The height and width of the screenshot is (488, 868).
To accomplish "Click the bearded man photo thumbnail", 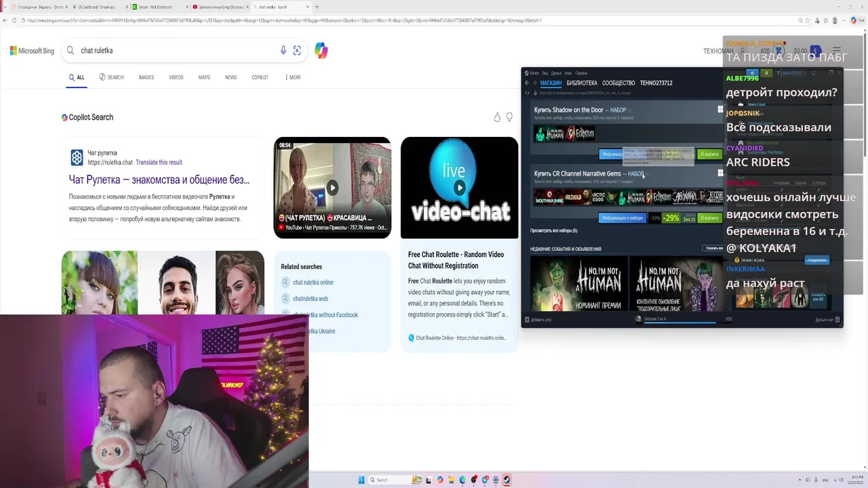I will pos(177,283).
